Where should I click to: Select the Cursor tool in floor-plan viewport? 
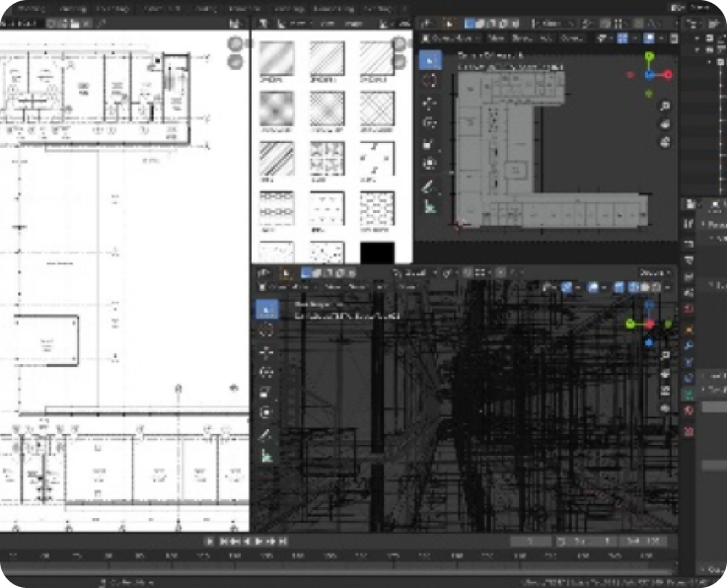pyautogui.click(x=429, y=81)
